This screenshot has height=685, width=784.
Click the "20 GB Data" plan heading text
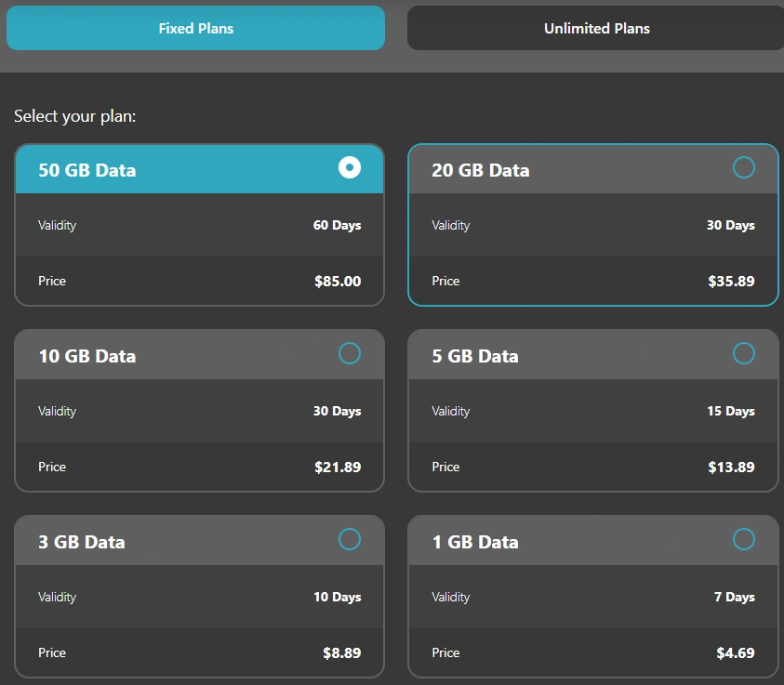(x=480, y=170)
